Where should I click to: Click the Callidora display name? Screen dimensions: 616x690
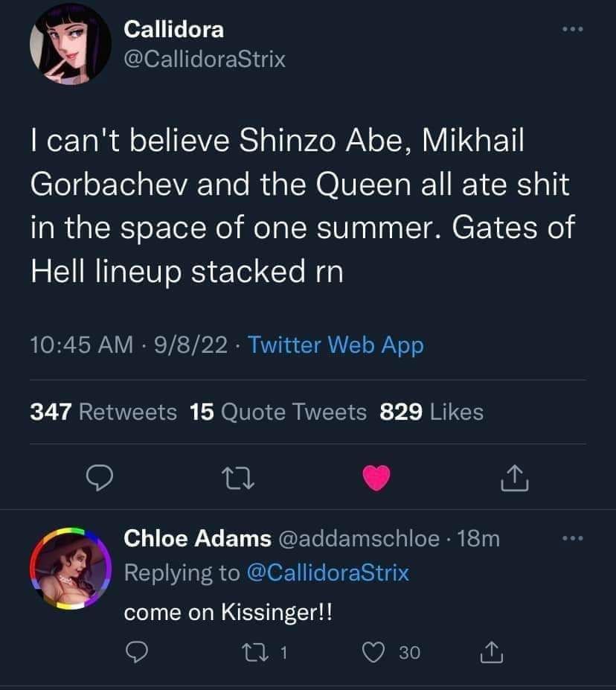pyautogui.click(x=173, y=29)
